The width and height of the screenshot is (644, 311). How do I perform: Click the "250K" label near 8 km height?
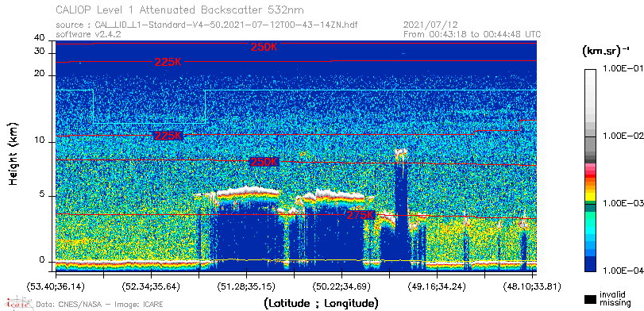coord(264,162)
